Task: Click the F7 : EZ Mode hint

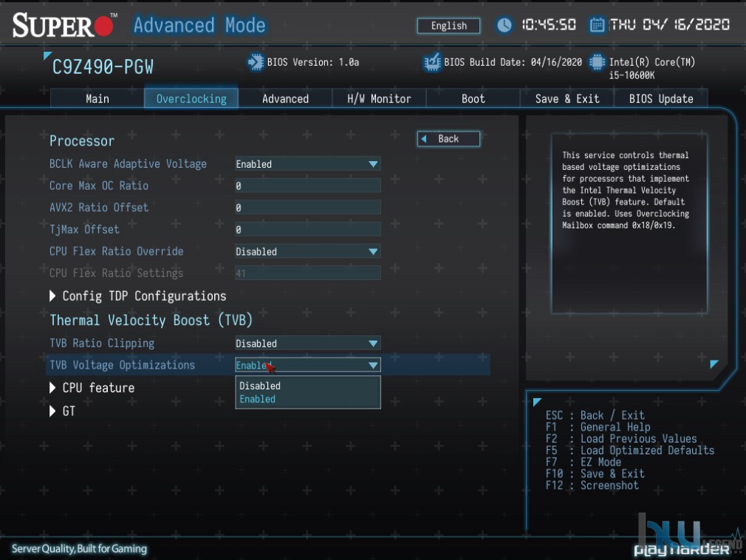Action: pyautogui.click(x=584, y=462)
